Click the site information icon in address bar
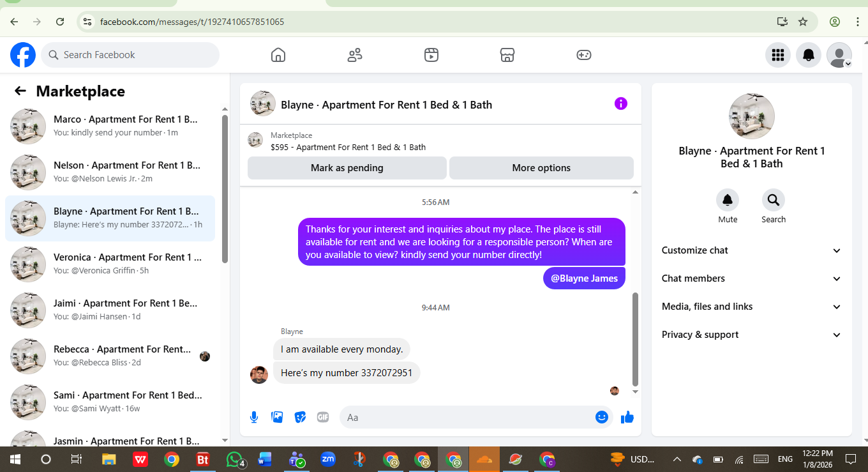The width and height of the screenshot is (868, 472). coord(88,22)
